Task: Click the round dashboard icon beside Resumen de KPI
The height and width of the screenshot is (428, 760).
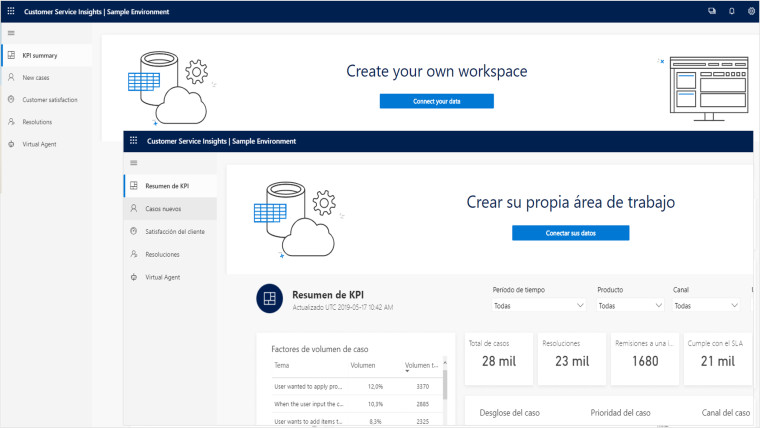Action: point(268,298)
